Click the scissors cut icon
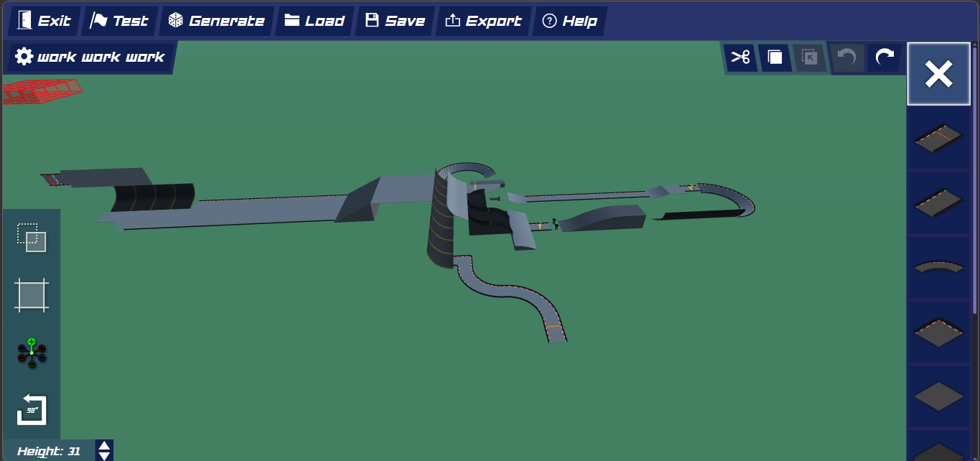The height and width of the screenshot is (461, 980). 740,57
